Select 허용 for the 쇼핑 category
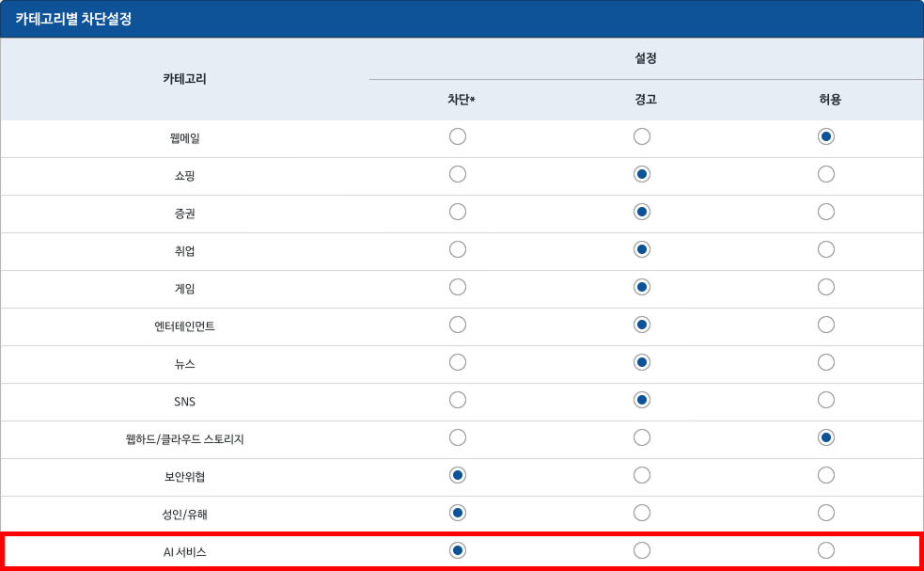 tap(826, 173)
